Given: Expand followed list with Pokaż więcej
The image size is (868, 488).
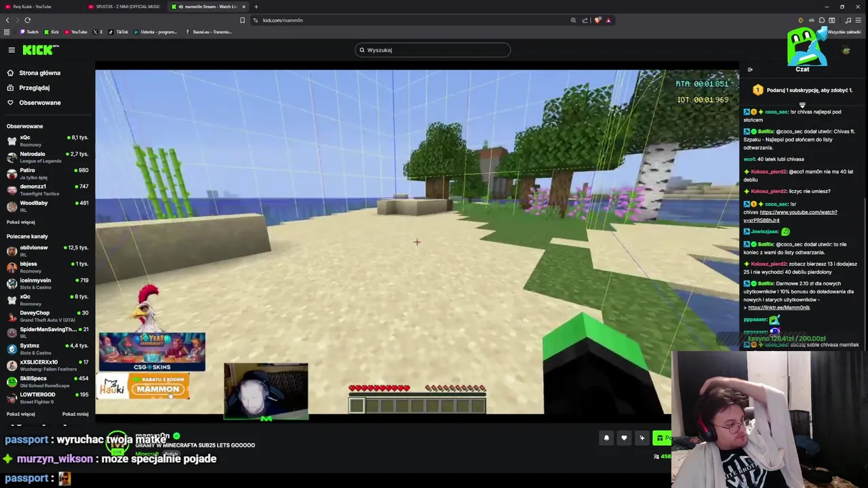Looking at the screenshot, I should coord(20,222).
